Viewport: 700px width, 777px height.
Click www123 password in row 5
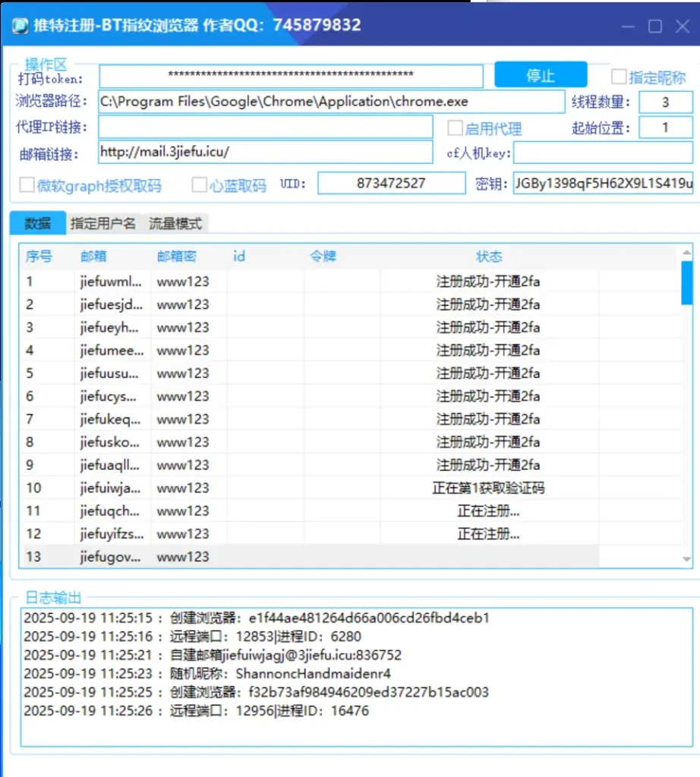pos(183,373)
